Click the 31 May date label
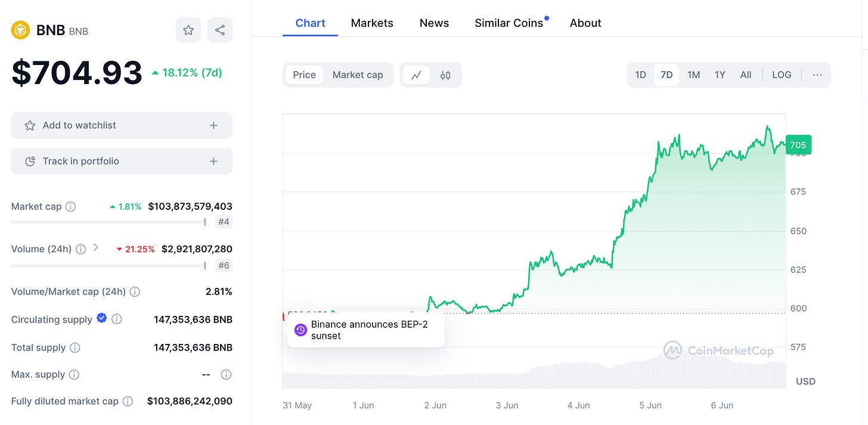868x425 pixels. pos(297,405)
